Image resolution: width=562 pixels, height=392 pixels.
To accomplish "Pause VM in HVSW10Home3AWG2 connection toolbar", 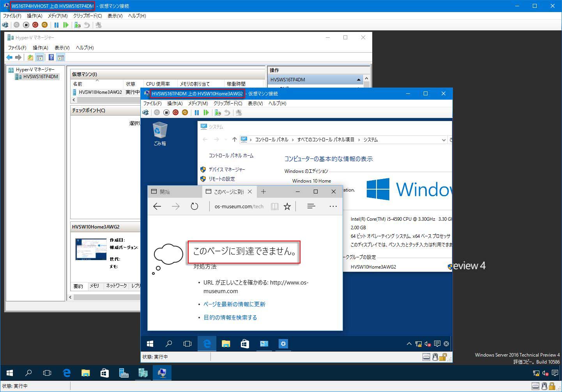I will click(197, 113).
